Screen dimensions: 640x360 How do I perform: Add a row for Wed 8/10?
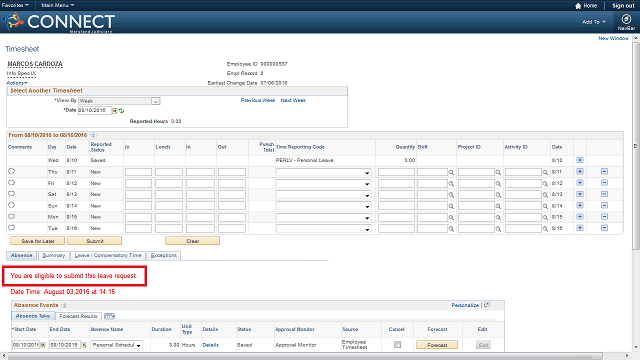(x=580, y=160)
